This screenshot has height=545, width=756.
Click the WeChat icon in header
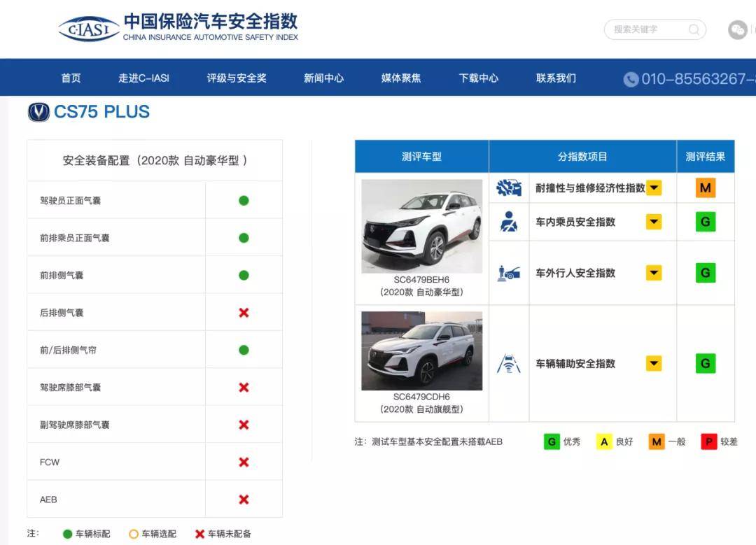coord(737,29)
